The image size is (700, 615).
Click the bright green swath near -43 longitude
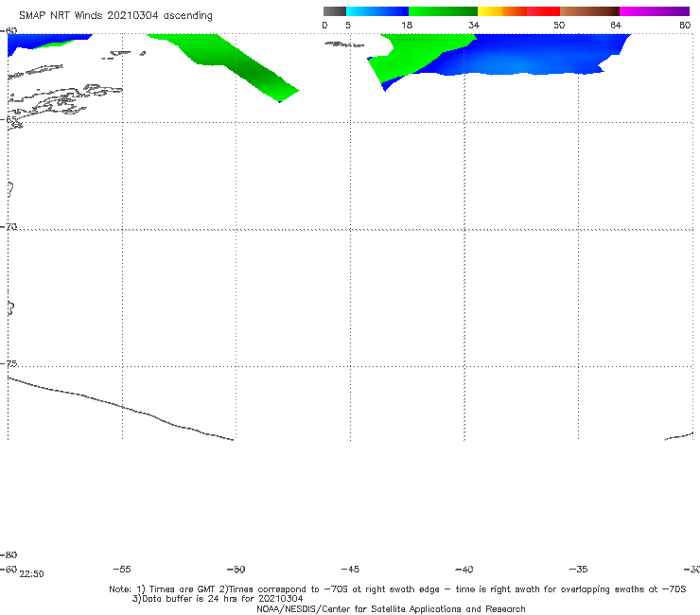click(411, 56)
